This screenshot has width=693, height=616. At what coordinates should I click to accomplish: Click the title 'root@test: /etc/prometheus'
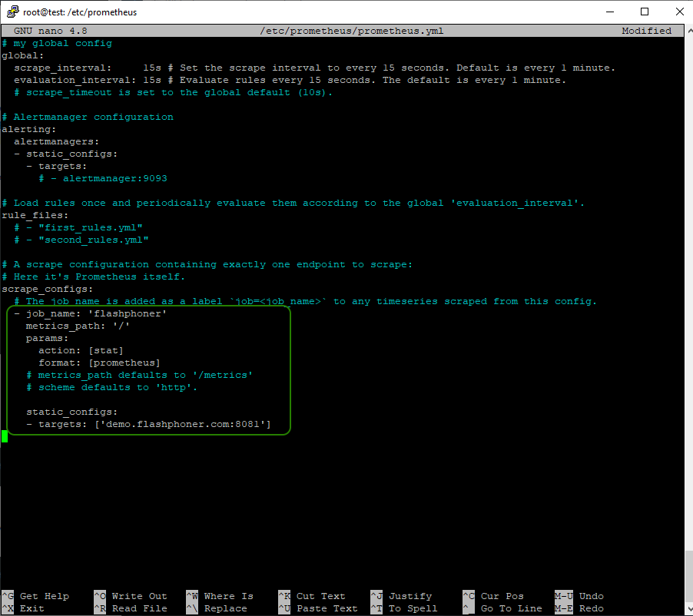click(80, 12)
